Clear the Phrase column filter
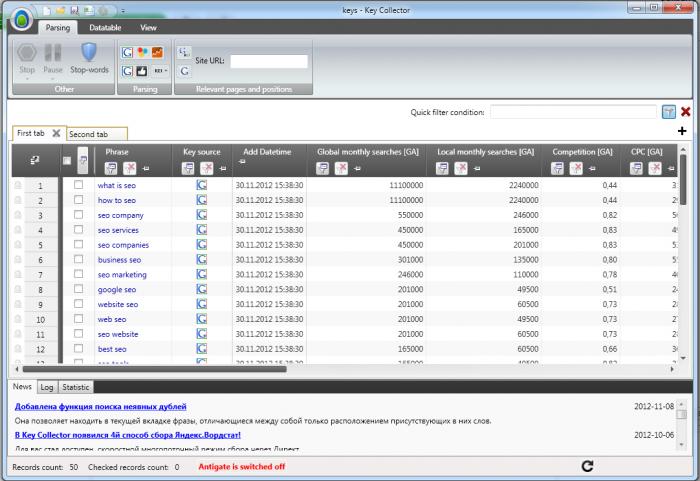This screenshot has height=481, width=700. click(129, 168)
